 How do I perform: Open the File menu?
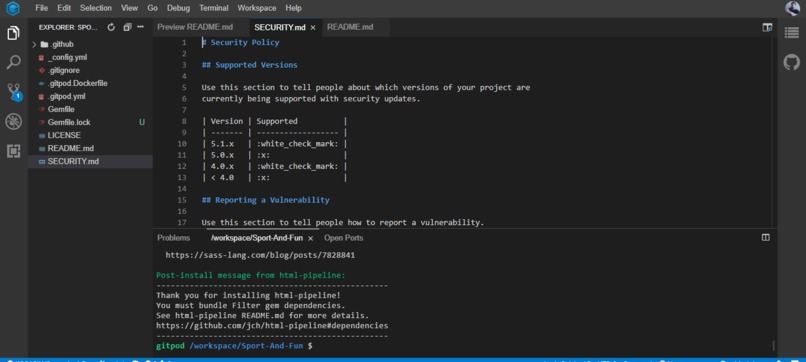[42, 8]
